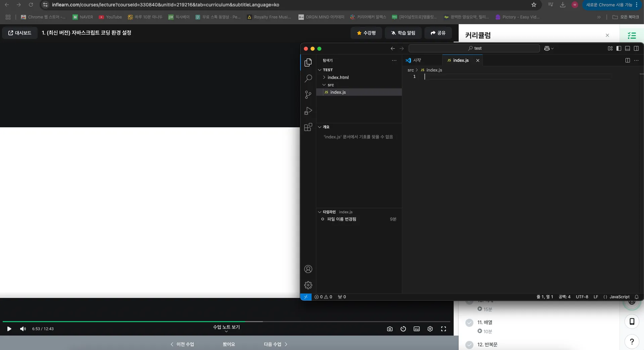Click the 공유 share button
The image size is (644, 350).
(438, 33)
